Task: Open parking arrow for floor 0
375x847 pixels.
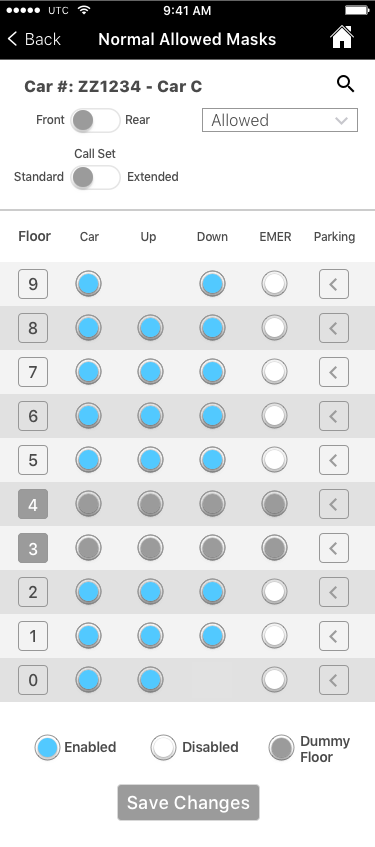Action: click(x=334, y=680)
